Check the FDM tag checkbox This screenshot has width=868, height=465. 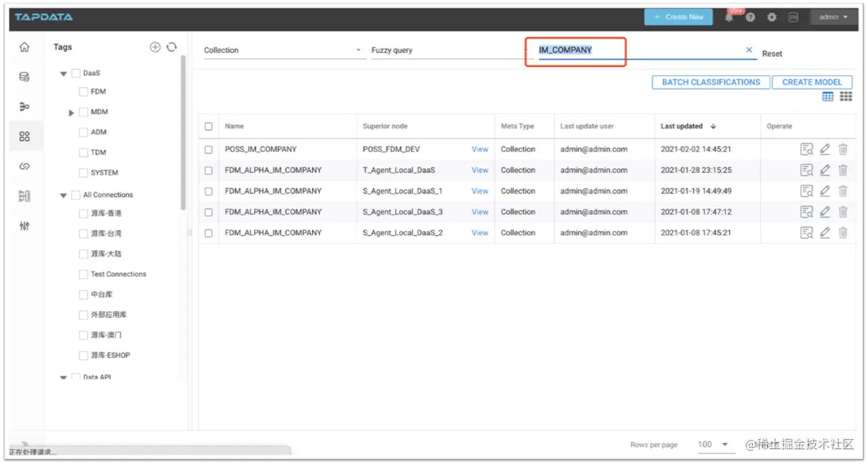click(x=83, y=92)
